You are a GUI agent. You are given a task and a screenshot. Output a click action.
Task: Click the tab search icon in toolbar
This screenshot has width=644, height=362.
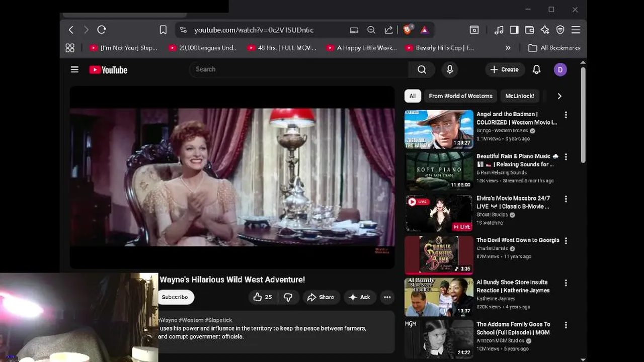(x=474, y=30)
